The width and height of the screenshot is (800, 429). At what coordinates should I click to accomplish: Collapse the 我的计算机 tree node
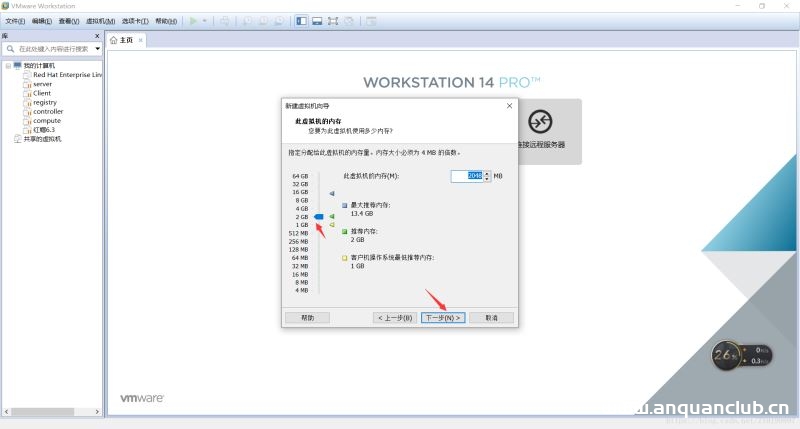click(8, 66)
